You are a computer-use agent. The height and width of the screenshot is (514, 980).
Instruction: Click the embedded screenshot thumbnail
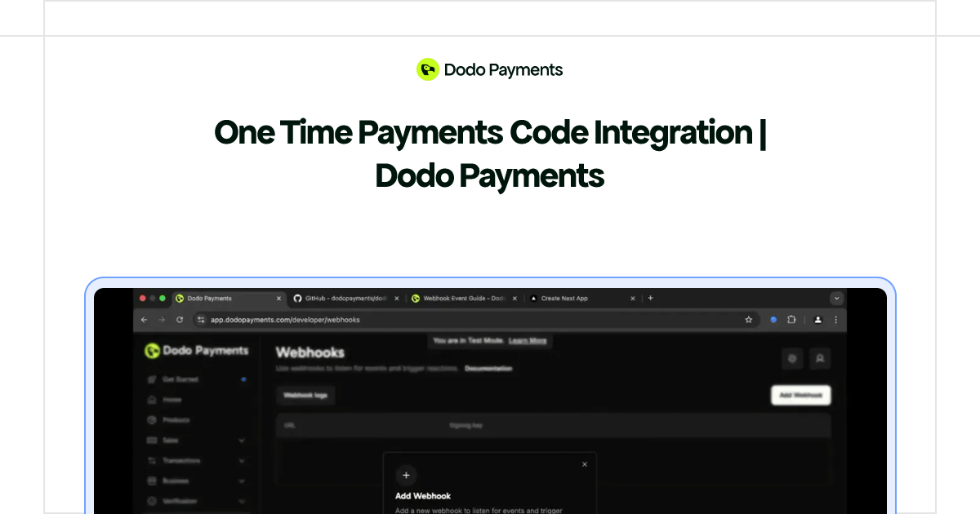coord(490,400)
